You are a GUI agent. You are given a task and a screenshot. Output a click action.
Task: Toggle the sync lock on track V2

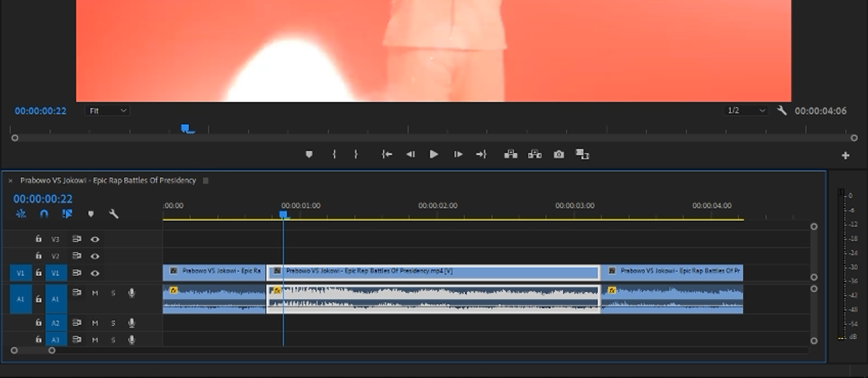(x=76, y=256)
